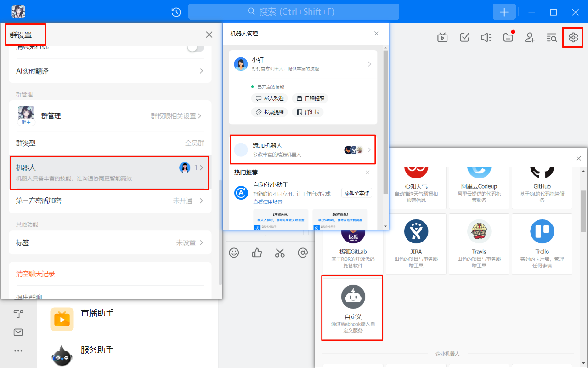The width and height of the screenshot is (588, 368).
Task: Select the scissors screenshot icon
Action: click(280, 253)
